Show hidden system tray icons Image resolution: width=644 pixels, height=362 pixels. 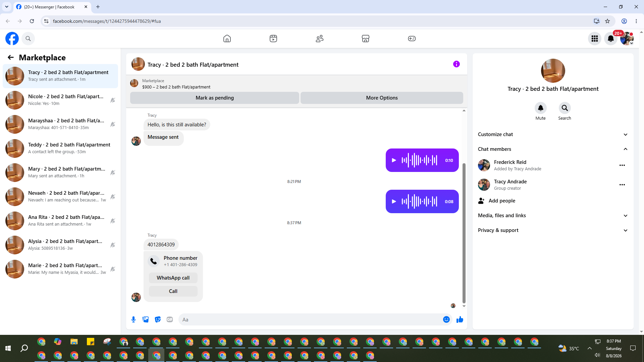tap(589, 349)
